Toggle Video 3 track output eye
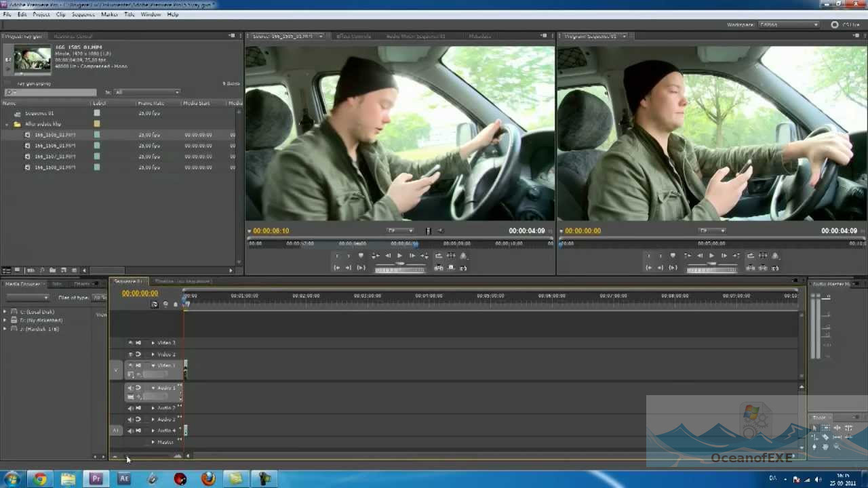 coord(130,343)
